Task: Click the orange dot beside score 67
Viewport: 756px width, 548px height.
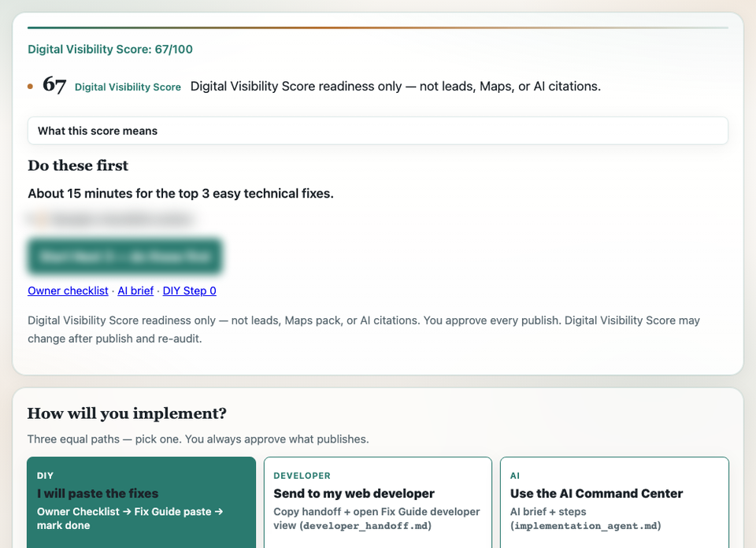Action: click(31, 87)
